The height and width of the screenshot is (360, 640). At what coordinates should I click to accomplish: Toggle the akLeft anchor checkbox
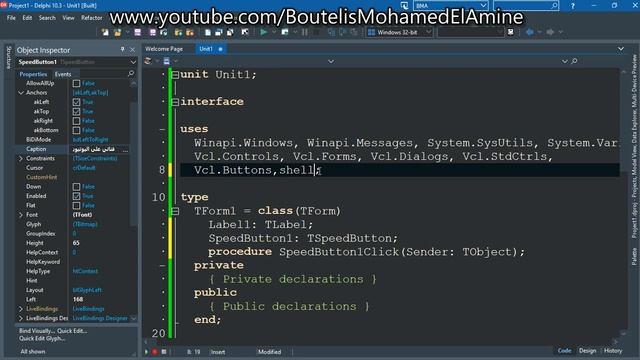(76, 102)
